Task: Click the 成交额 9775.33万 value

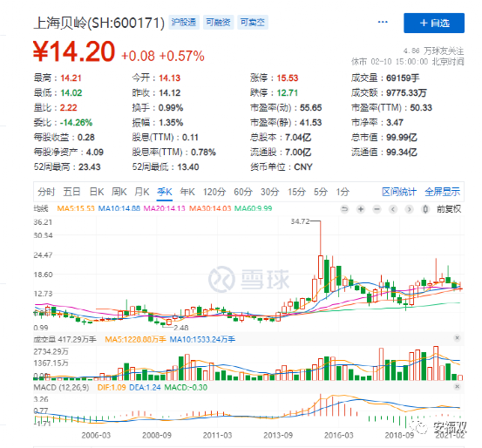Action: point(406,93)
